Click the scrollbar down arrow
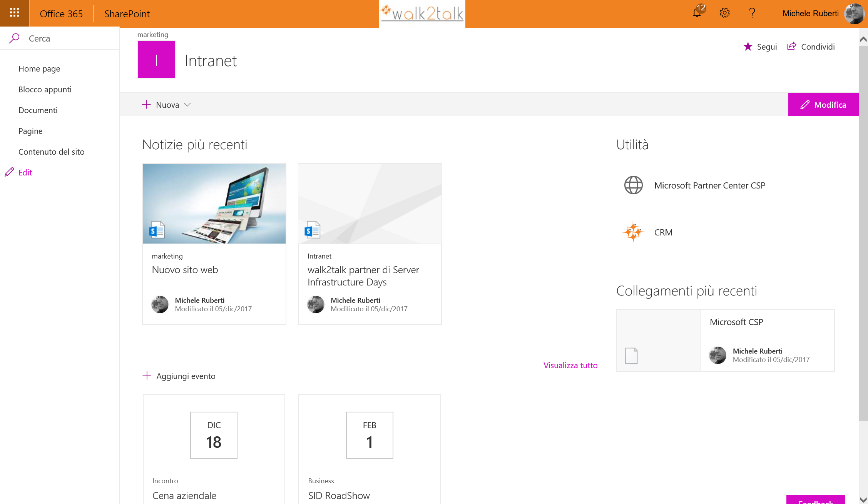 [863, 499]
